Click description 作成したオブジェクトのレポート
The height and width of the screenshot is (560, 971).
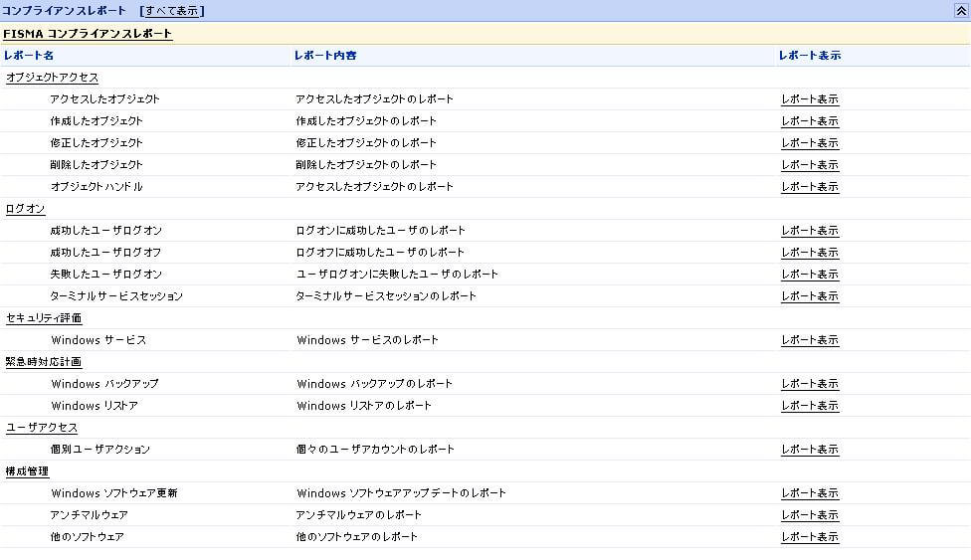pos(366,120)
